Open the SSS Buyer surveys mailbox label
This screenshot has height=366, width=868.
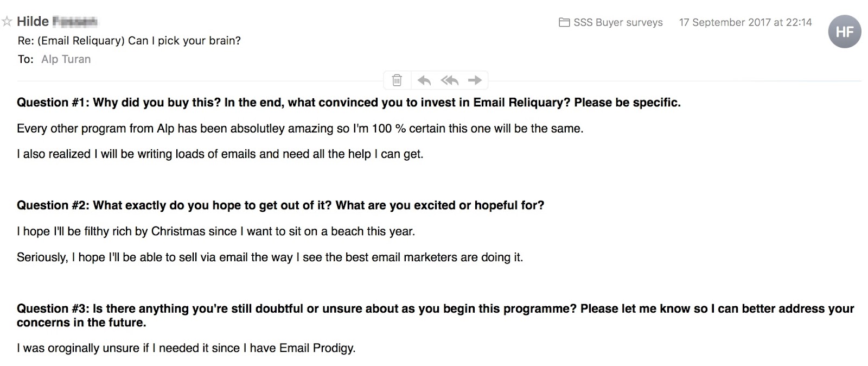618,22
